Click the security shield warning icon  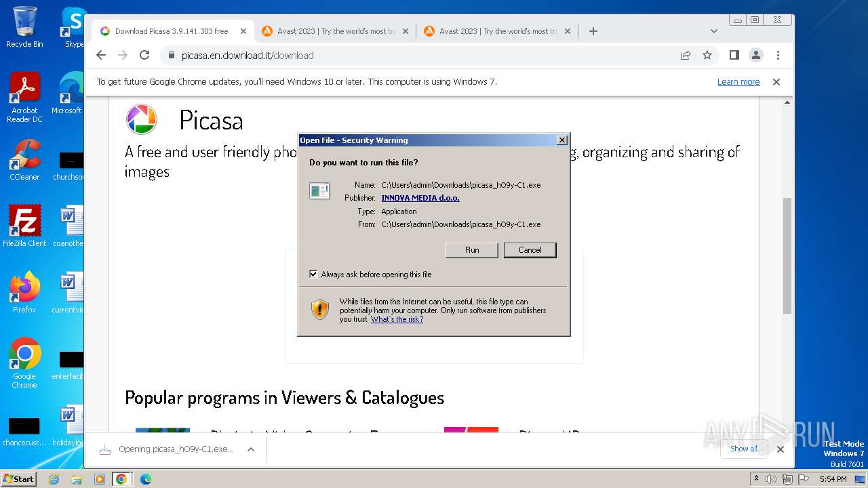click(x=320, y=310)
